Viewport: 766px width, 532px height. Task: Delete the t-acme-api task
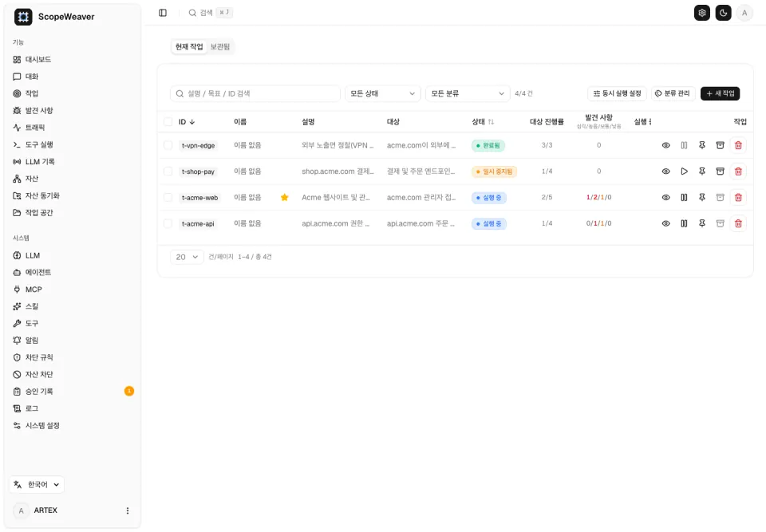click(738, 223)
